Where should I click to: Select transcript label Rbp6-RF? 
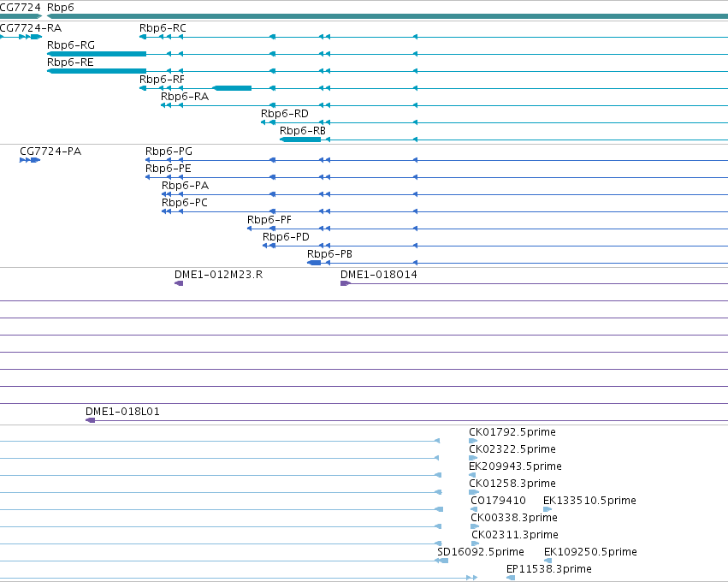(162, 80)
